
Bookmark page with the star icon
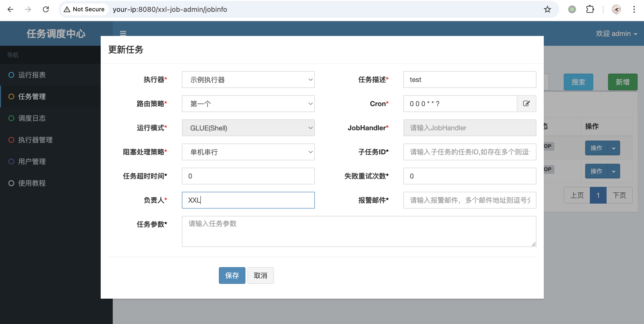(x=547, y=10)
